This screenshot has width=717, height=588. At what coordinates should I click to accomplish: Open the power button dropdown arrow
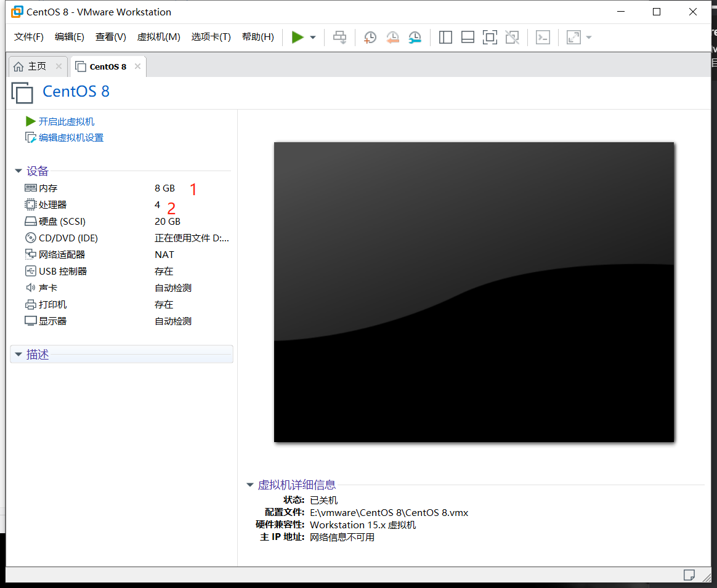pos(312,37)
